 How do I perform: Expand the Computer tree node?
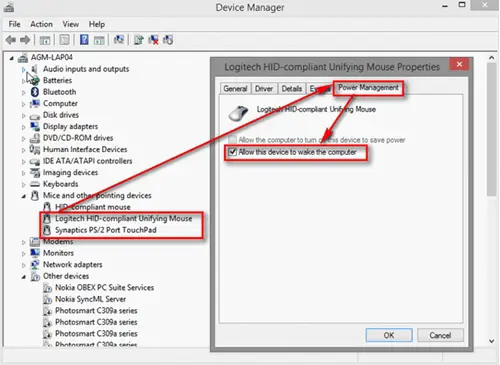click(x=23, y=104)
